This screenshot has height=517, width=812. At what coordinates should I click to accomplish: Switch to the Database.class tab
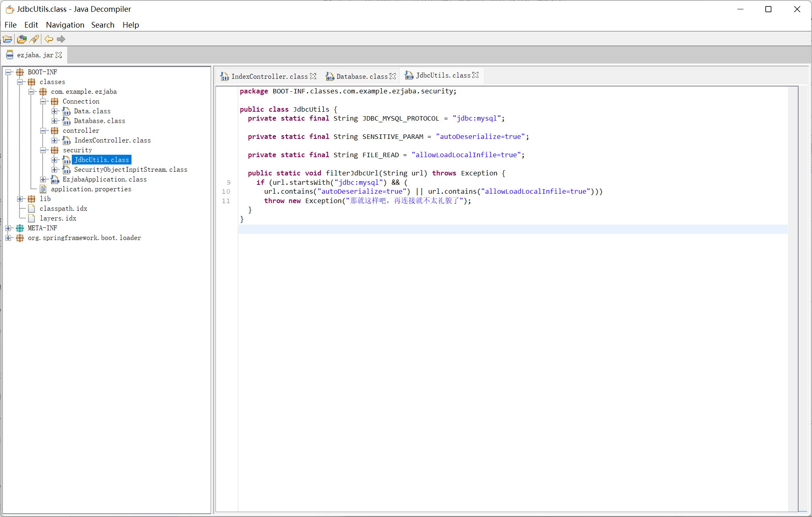click(361, 76)
